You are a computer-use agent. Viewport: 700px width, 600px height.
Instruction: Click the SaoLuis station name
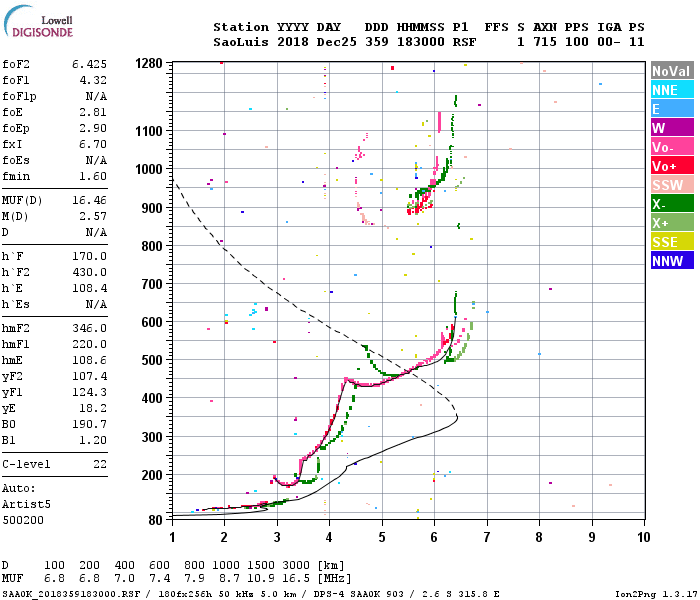coord(241,42)
